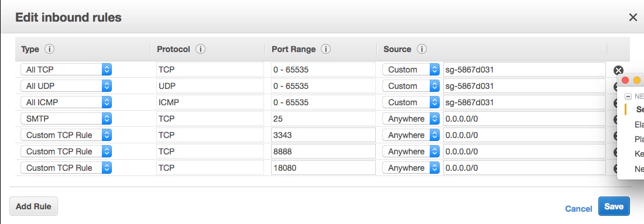
Task: Open Anywhere source dropdown in SMTP row
Action: (x=411, y=119)
